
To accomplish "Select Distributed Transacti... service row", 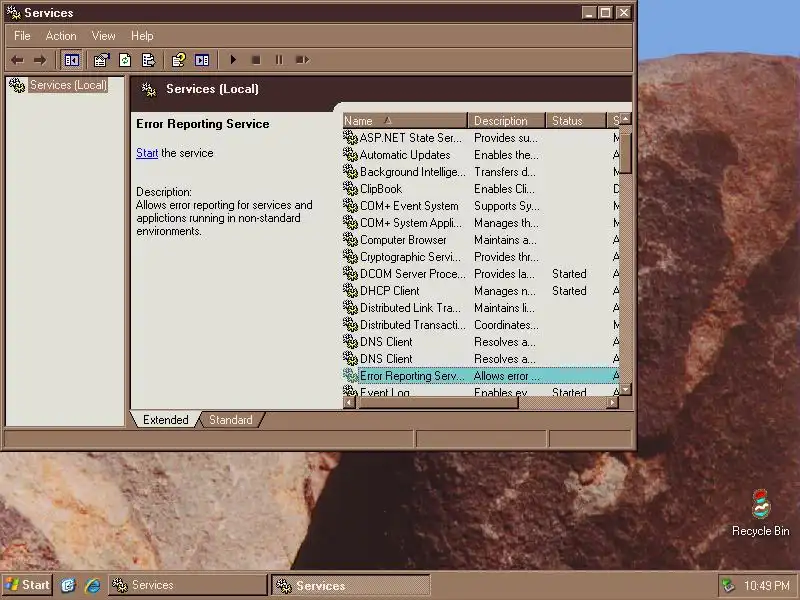I will [x=481, y=325].
